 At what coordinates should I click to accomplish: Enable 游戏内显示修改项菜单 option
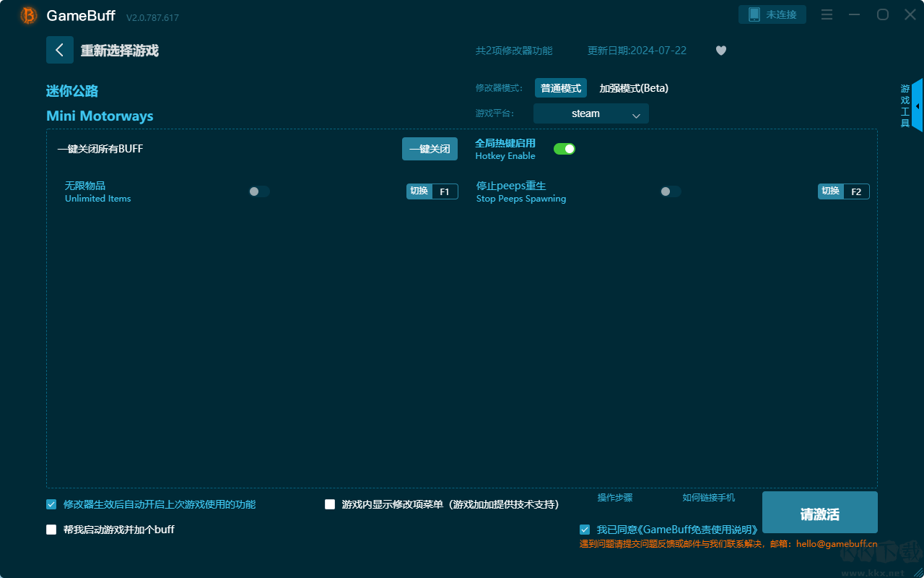point(329,504)
